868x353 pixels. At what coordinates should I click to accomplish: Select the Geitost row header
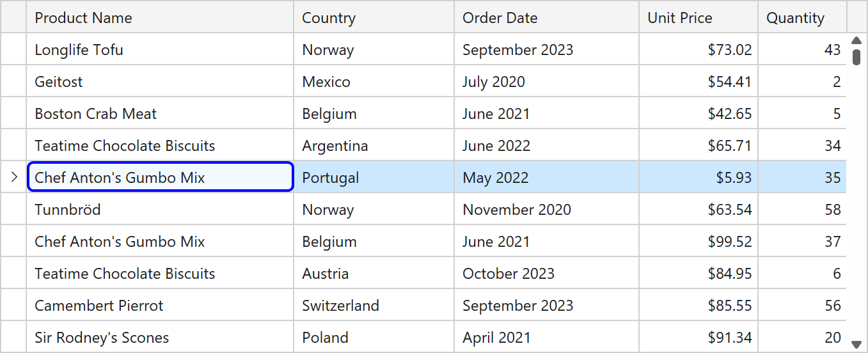13,82
